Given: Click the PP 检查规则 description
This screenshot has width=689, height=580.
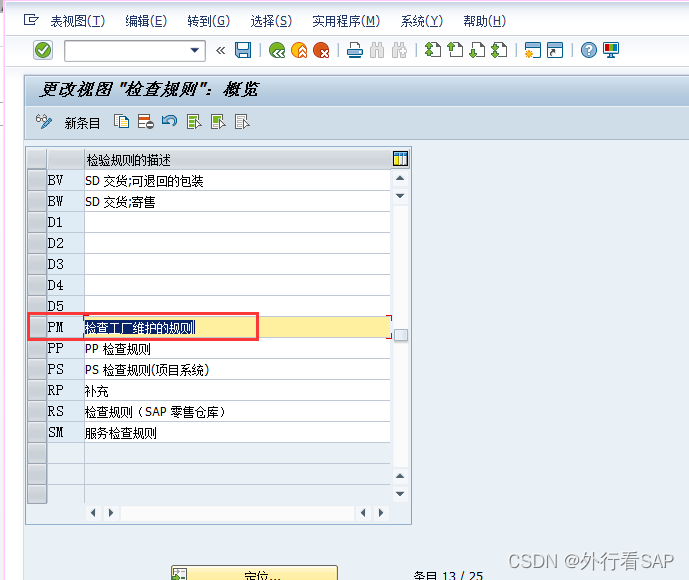Looking at the screenshot, I should pyautogui.click(x=237, y=349).
